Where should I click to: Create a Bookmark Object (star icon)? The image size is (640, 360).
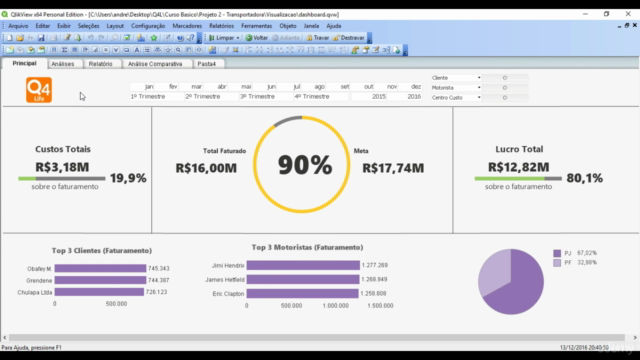click(x=168, y=50)
